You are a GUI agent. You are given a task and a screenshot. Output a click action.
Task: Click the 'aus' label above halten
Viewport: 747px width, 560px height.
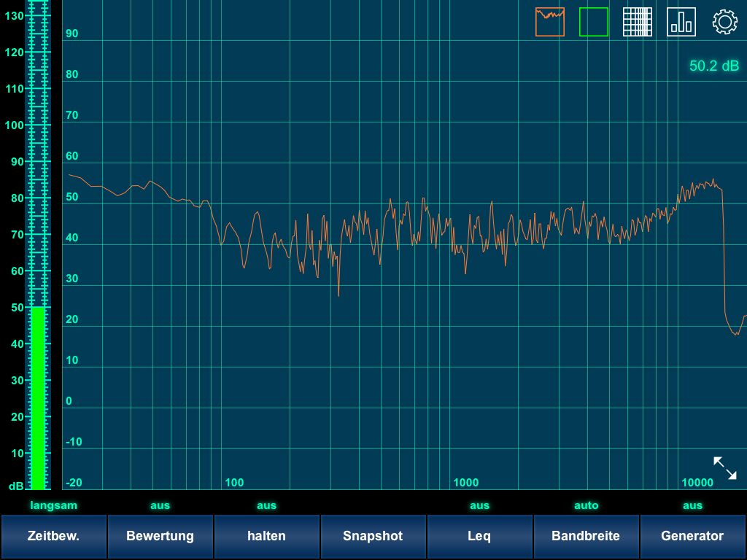click(266, 505)
